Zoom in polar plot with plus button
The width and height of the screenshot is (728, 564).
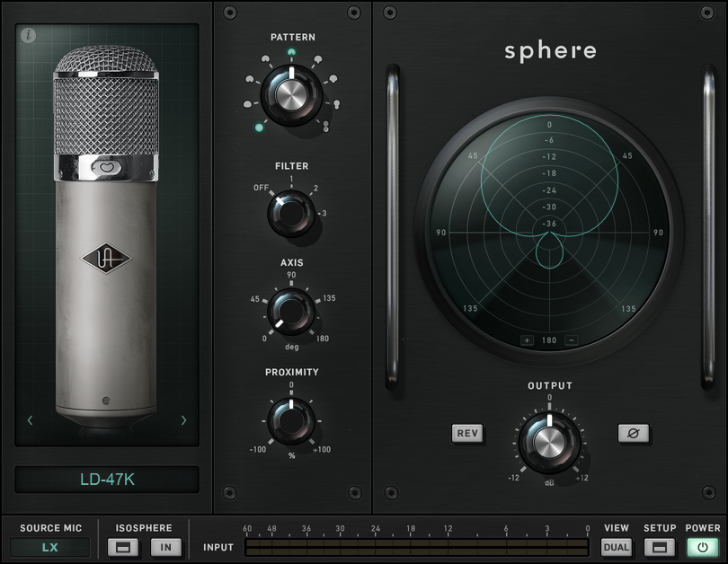point(527,340)
